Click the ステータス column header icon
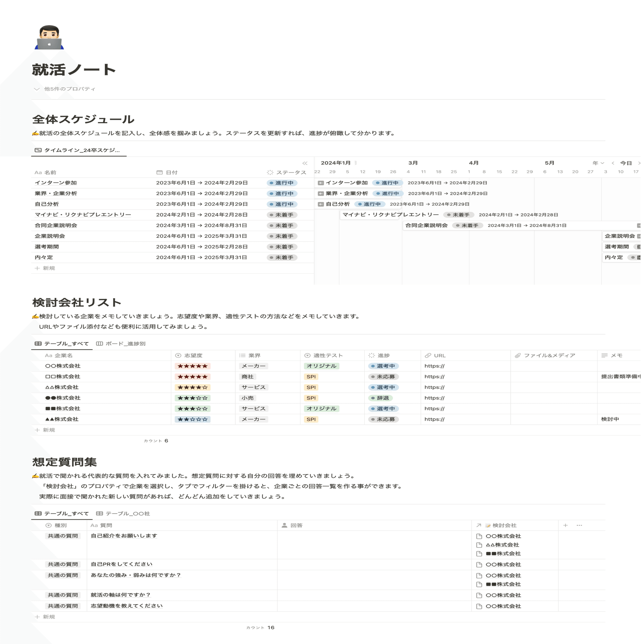Viewport: 644px width, 644px height. (270, 173)
